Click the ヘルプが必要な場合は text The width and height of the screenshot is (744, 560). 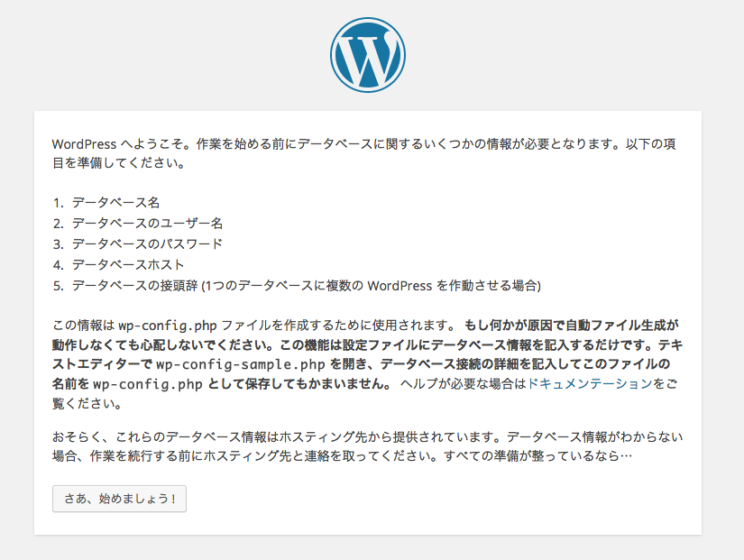coord(464,383)
